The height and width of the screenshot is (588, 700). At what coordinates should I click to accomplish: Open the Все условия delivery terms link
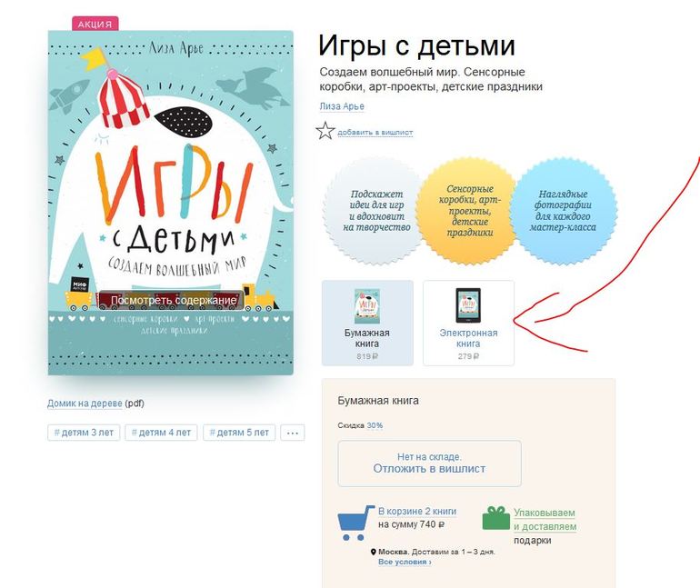click(x=405, y=563)
